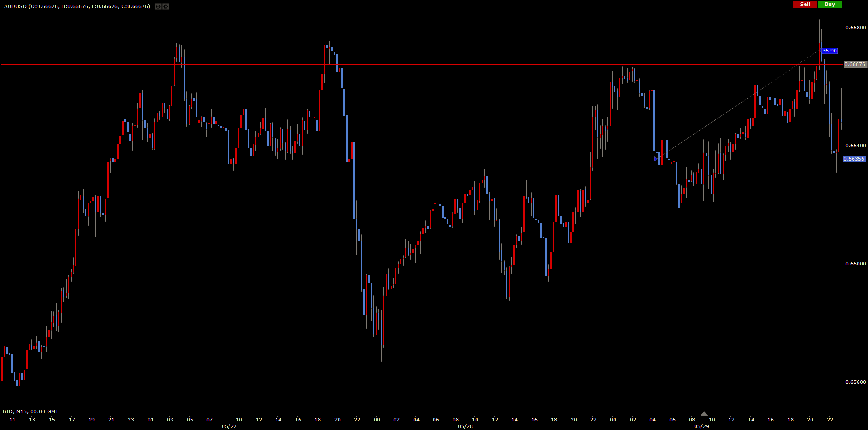Click the 0.66000 mark on the price scale

(x=855, y=264)
